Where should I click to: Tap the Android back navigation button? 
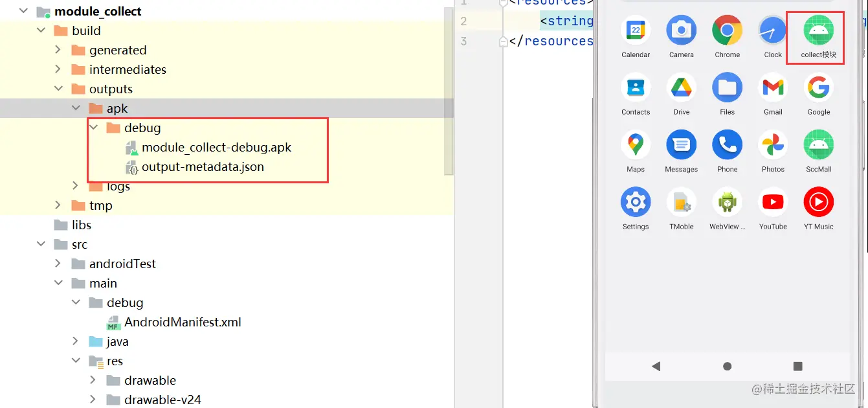656,367
